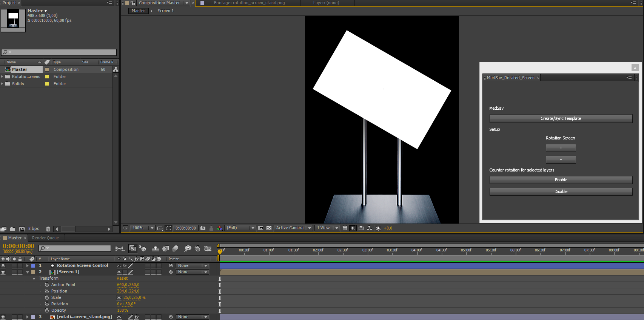The image size is (644, 320).
Task: Toggle pixel aspect ratio correction
Action: coord(345,228)
